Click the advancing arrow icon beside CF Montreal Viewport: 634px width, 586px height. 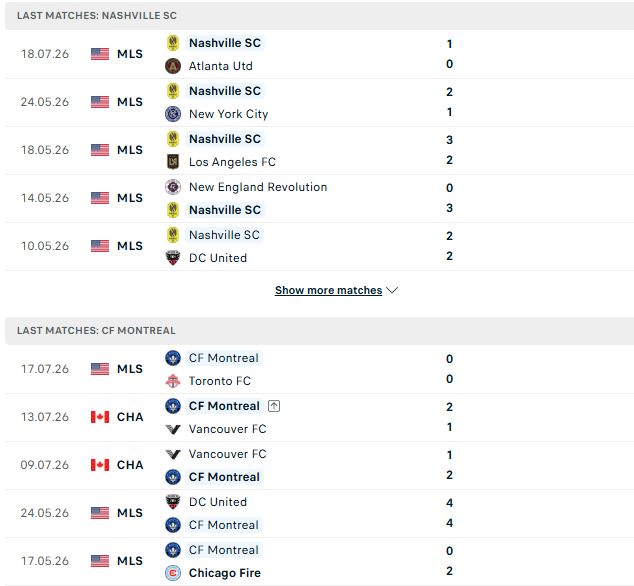pyautogui.click(x=274, y=406)
